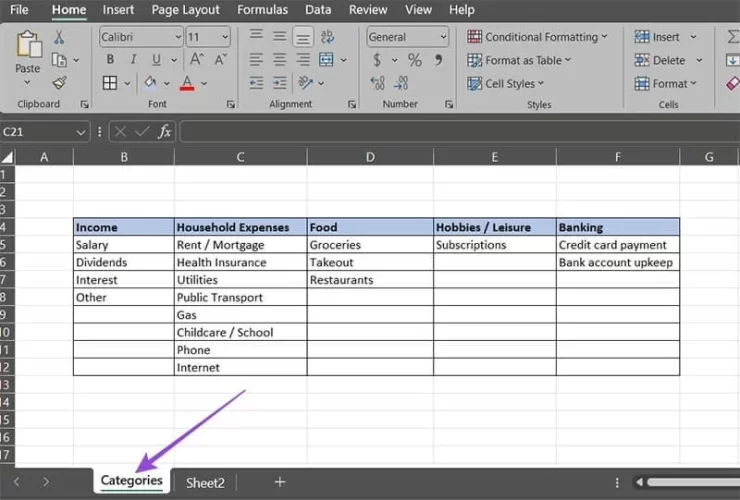
Task: Toggle Bold formatting
Action: 110,60
